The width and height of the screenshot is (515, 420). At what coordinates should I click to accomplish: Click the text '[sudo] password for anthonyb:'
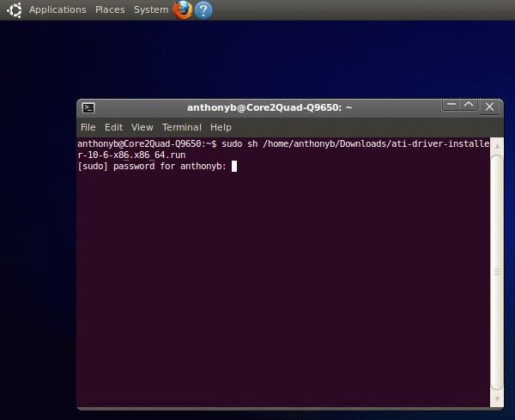[x=152, y=167]
